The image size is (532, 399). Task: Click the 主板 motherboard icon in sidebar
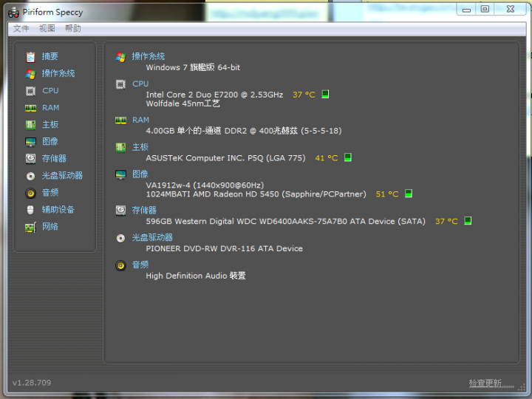(30, 125)
